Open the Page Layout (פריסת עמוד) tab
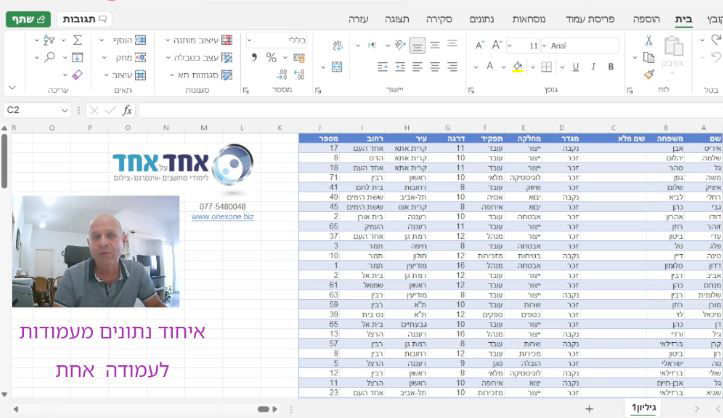 point(590,19)
